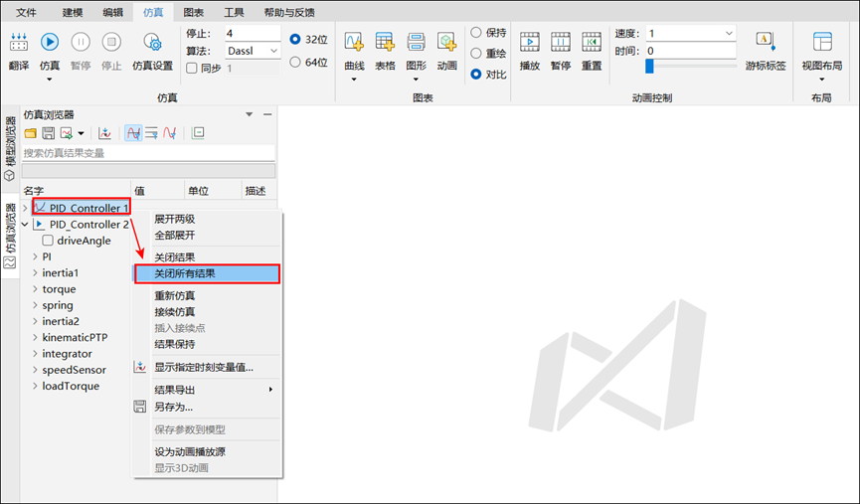Click the 表格 table icon
This screenshot has height=504, width=860.
385,42
